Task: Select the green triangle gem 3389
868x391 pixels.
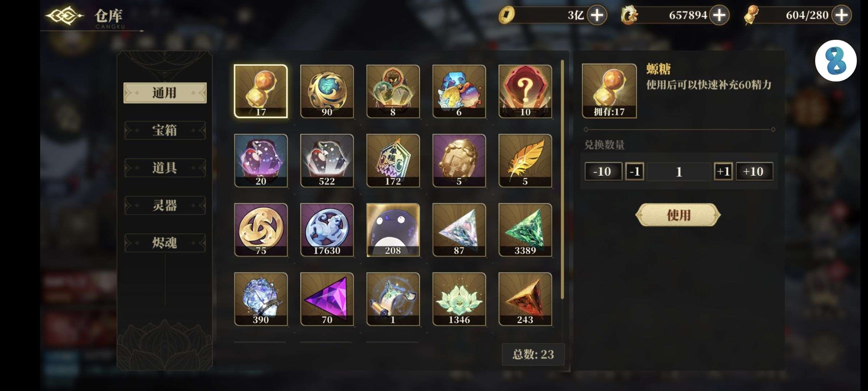Action: (x=525, y=230)
